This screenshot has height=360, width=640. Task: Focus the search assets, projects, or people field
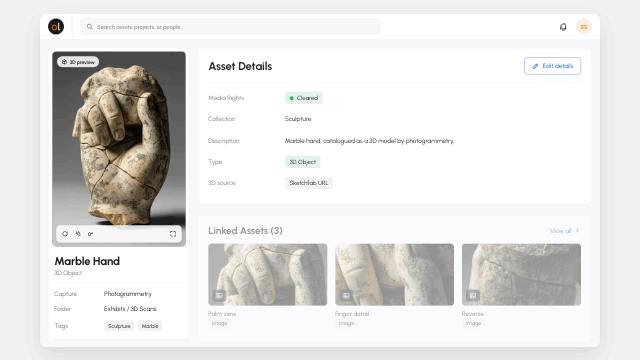click(x=230, y=27)
